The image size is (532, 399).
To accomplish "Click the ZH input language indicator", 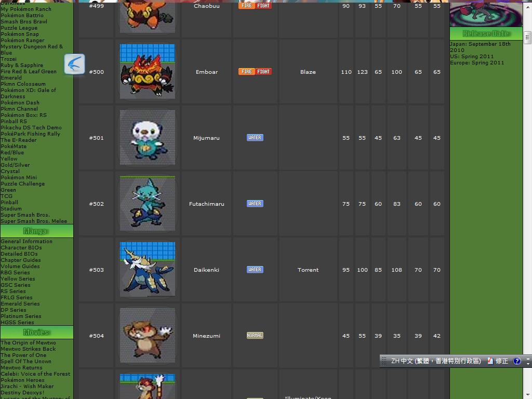I will (436, 361).
